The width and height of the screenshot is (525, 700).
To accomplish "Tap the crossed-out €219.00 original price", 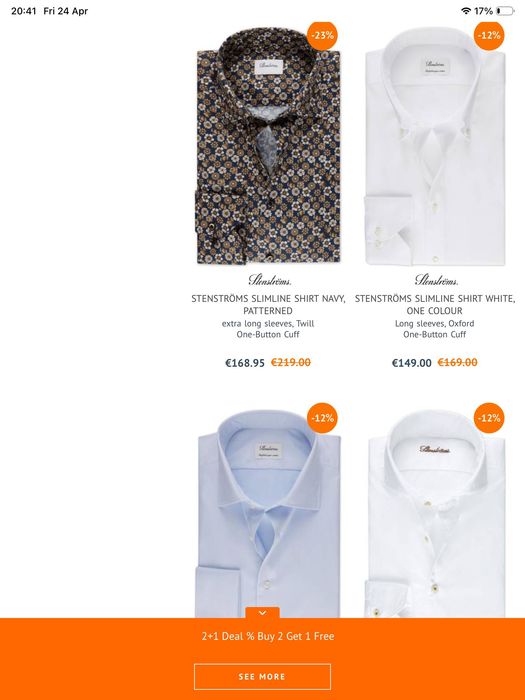I will 291,362.
